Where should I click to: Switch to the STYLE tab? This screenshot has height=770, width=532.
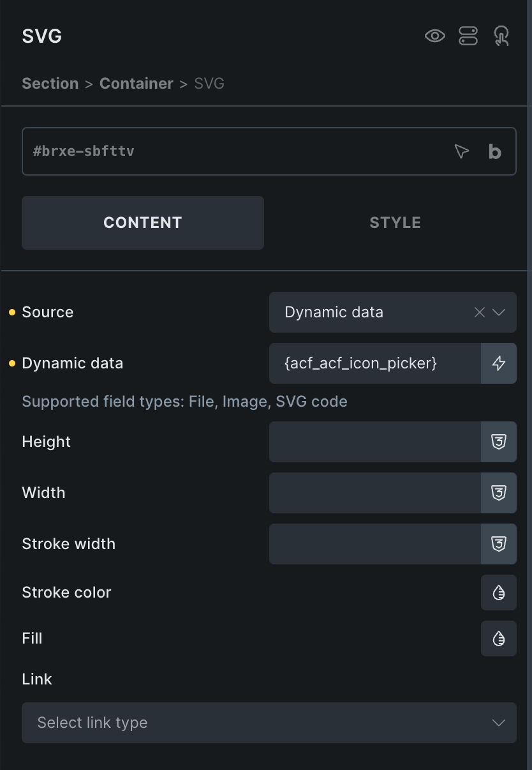click(395, 223)
